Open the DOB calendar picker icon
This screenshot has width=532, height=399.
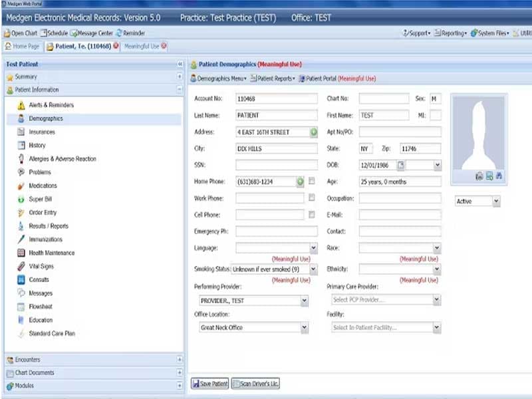(401, 165)
